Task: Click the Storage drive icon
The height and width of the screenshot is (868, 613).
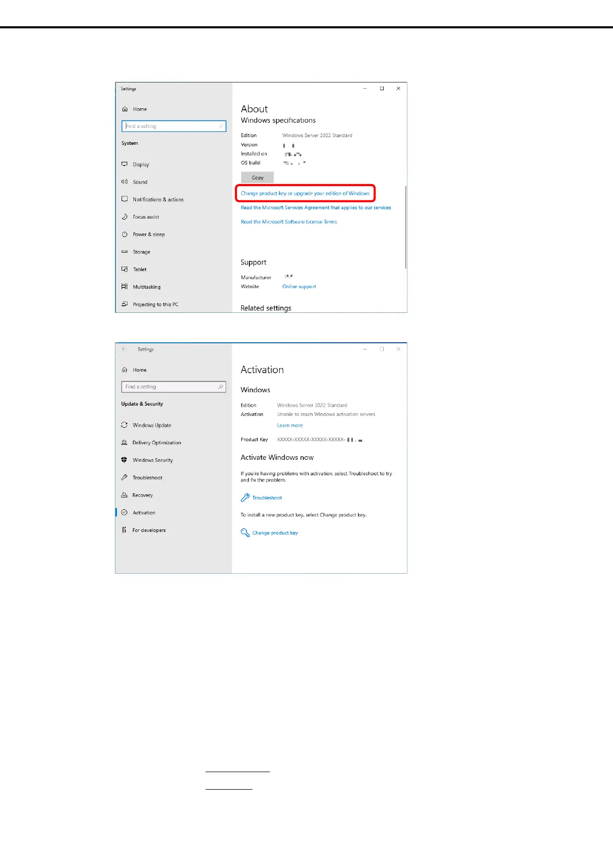Action: click(125, 252)
